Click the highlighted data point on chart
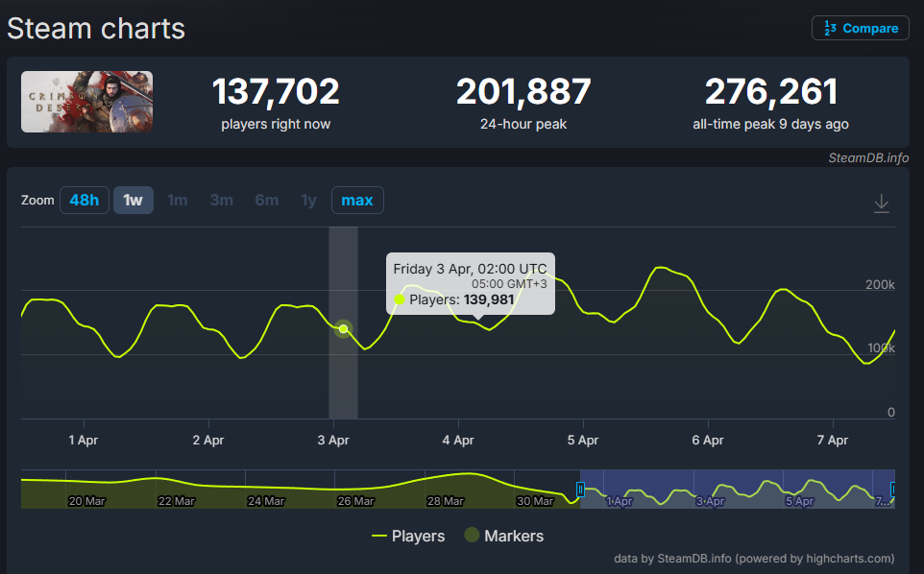The height and width of the screenshot is (574, 924). tap(344, 329)
